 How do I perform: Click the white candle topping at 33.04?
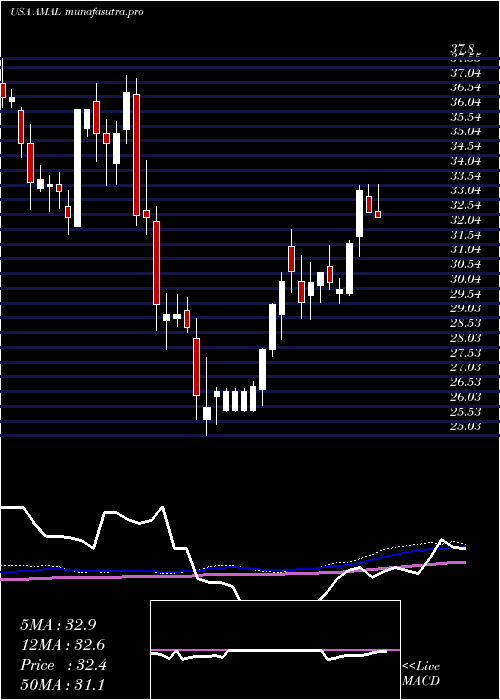359,213
